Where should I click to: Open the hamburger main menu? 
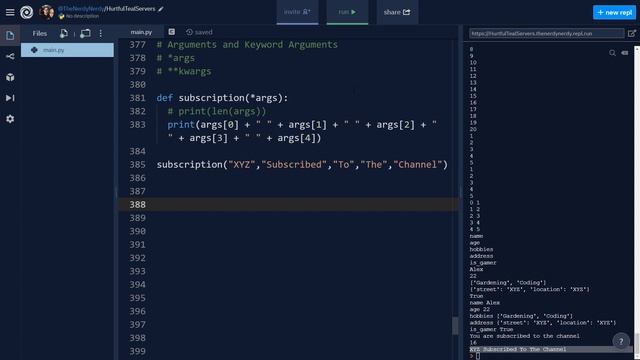point(10,12)
